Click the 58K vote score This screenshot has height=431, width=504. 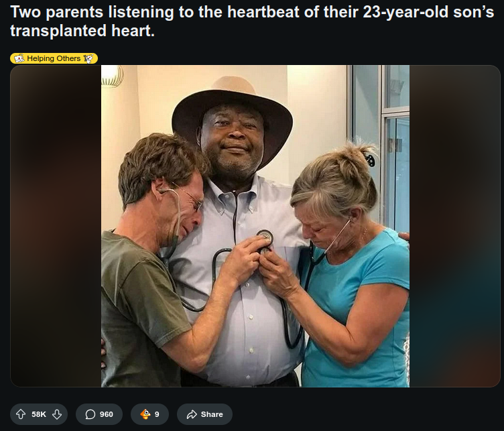point(39,414)
